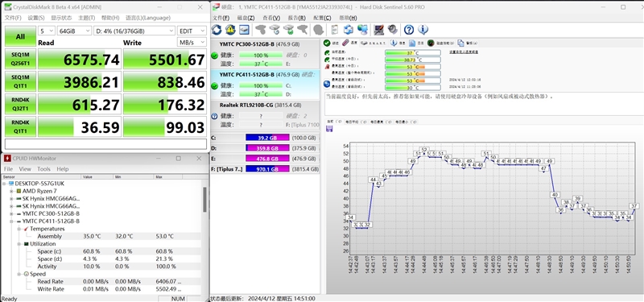Switch to the 磁盘性能 disk performance tab
This screenshot has height=302, width=644.
click(x=440, y=43)
